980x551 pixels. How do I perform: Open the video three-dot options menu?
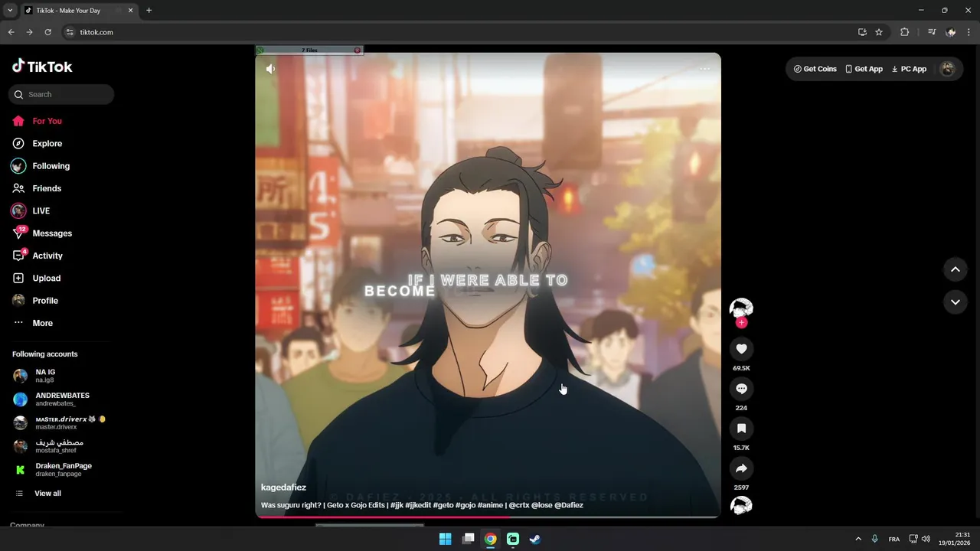point(704,68)
